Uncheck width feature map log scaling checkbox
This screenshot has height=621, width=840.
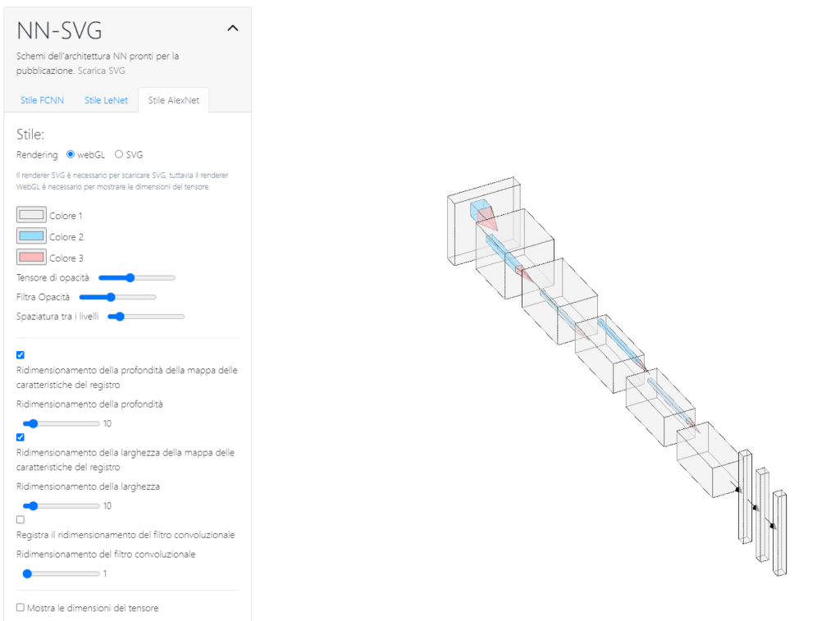click(21, 437)
